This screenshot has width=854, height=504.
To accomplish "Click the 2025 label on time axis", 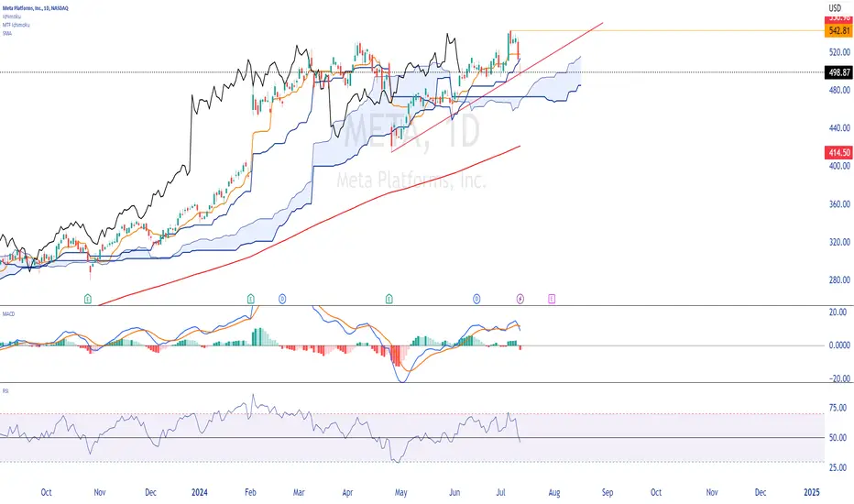I will click(812, 492).
